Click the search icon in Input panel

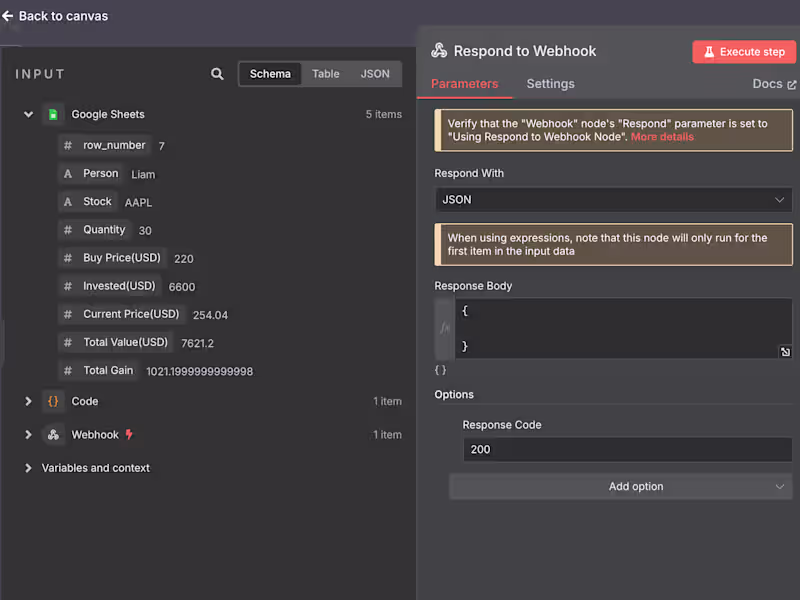pos(218,74)
